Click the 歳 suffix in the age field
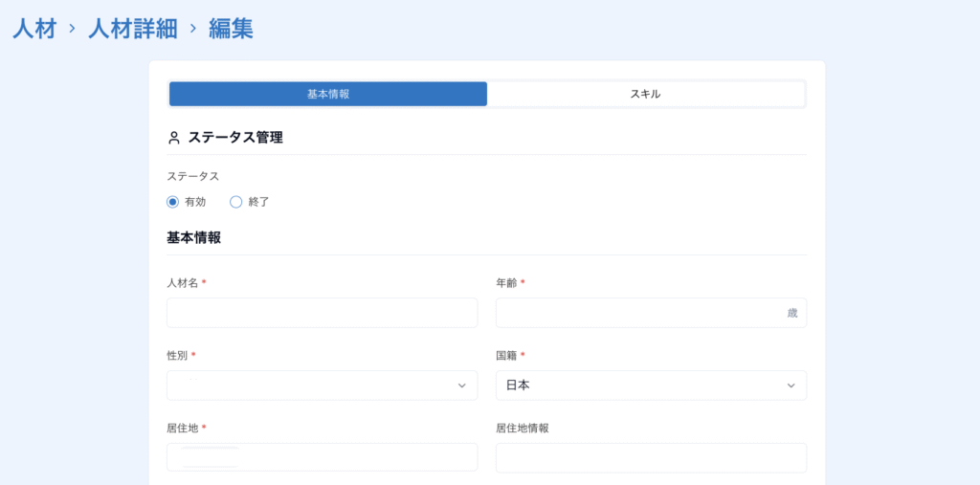The width and height of the screenshot is (980, 485). point(791,313)
